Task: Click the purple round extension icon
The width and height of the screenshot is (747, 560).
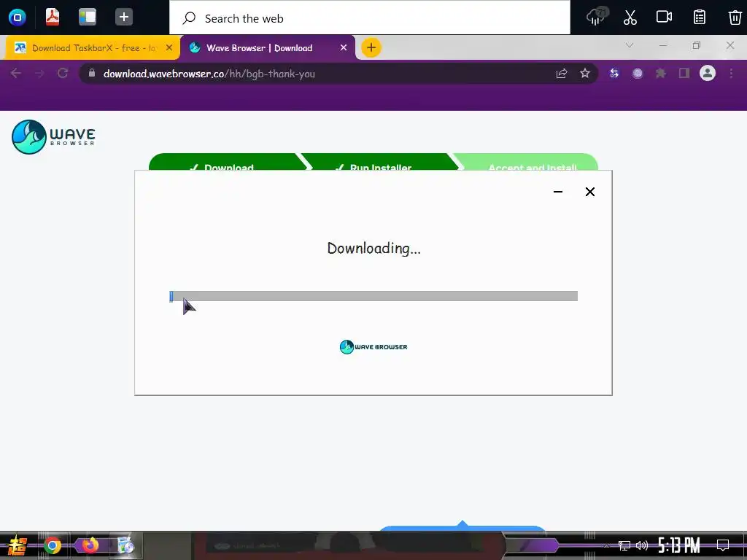Action: 638,74
